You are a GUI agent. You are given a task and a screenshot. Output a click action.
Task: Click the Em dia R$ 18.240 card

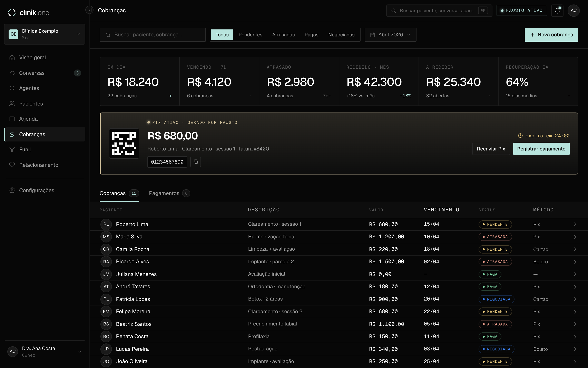click(x=140, y=81)
